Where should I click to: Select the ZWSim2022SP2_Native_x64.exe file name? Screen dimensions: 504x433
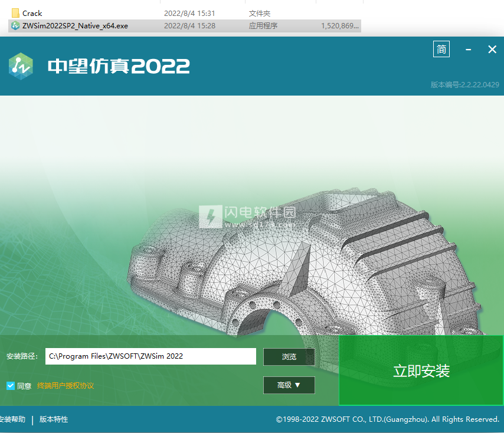pyautogui.click(x=75, y=26)
